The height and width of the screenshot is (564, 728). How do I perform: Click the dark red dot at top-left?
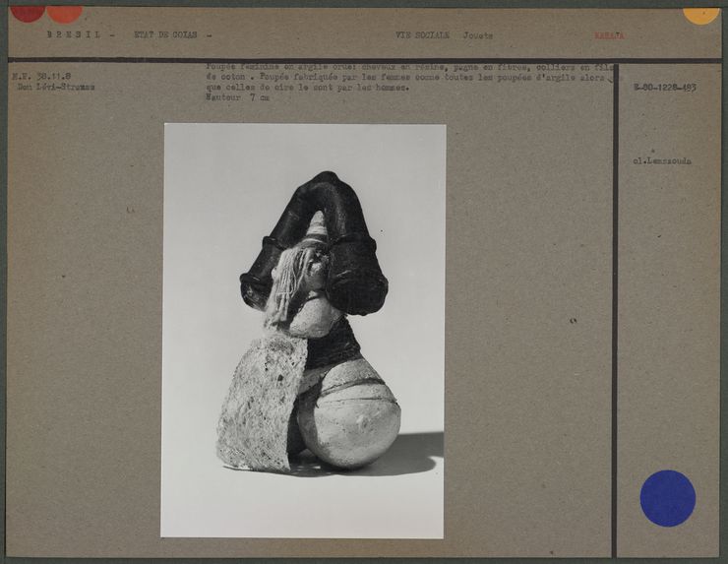(27, 12)
